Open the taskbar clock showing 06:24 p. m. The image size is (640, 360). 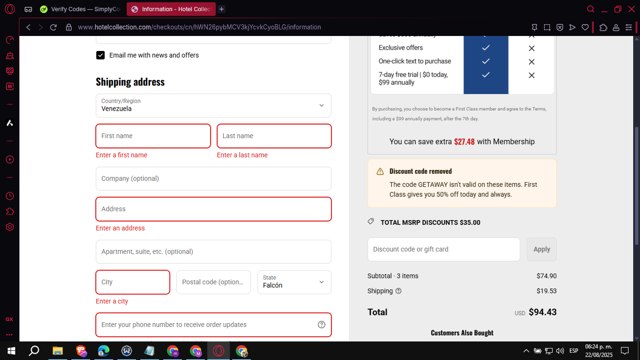(598, 351)
